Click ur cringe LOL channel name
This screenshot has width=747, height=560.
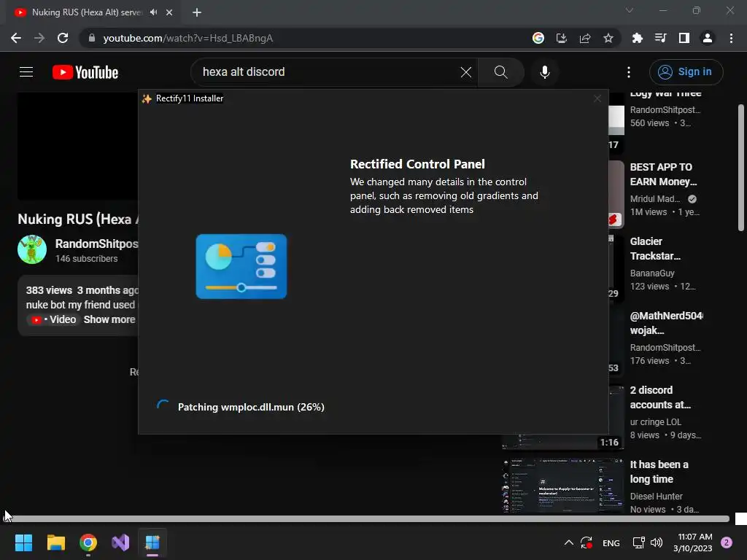(x=656, y=422)
